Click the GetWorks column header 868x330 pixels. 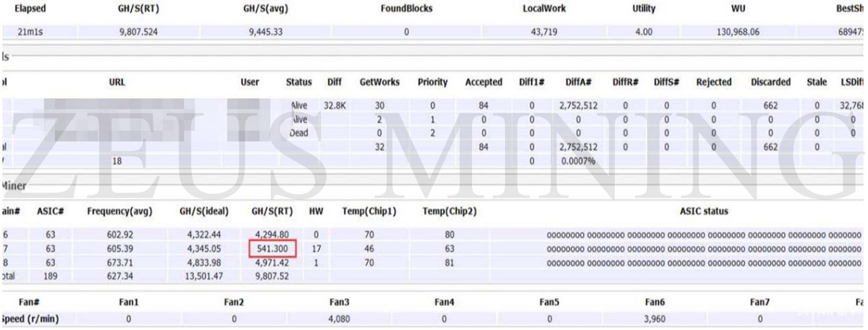coord(379,82)
